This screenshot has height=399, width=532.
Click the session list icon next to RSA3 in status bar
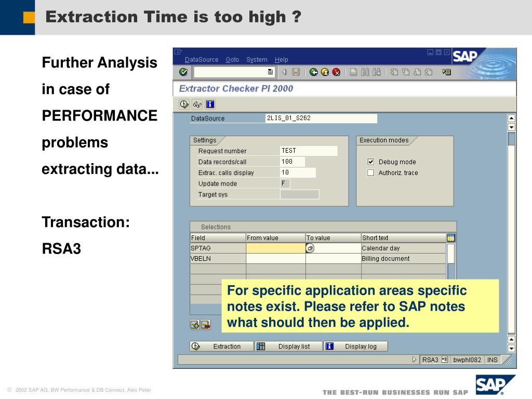(445, 360)
